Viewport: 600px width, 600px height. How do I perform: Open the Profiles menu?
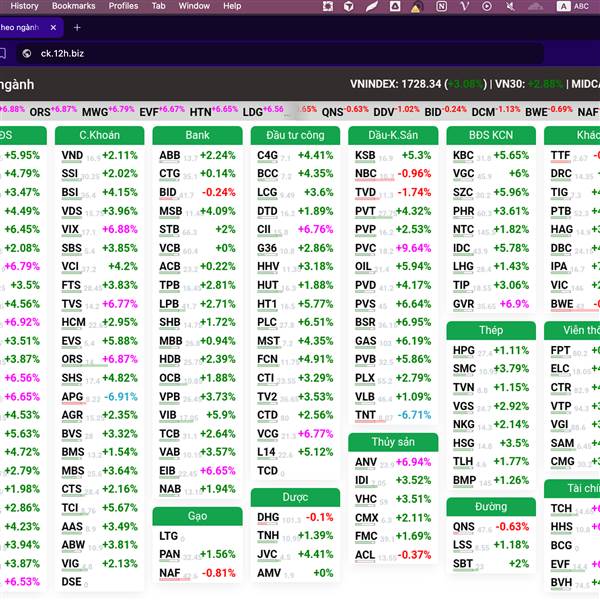(123, 6)
